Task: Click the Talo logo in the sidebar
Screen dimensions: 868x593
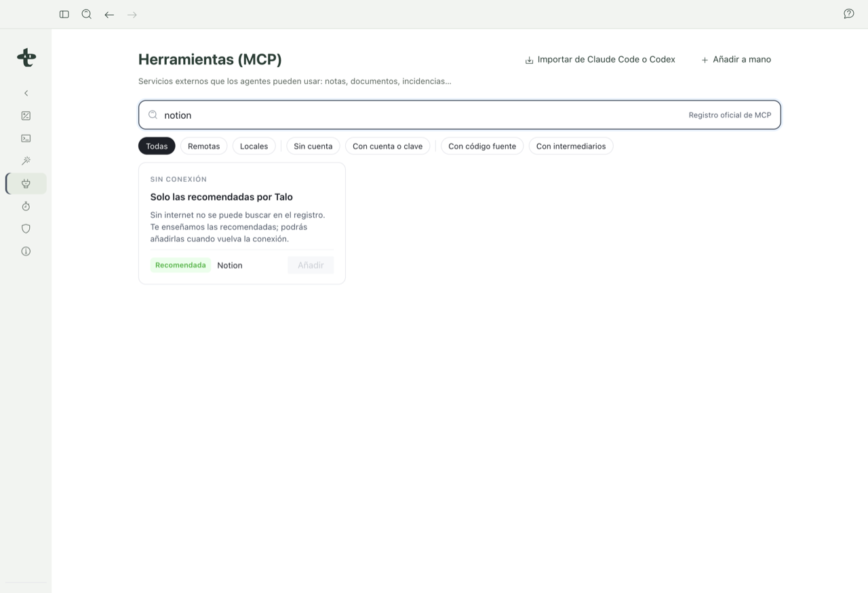Action: point(26,58)
